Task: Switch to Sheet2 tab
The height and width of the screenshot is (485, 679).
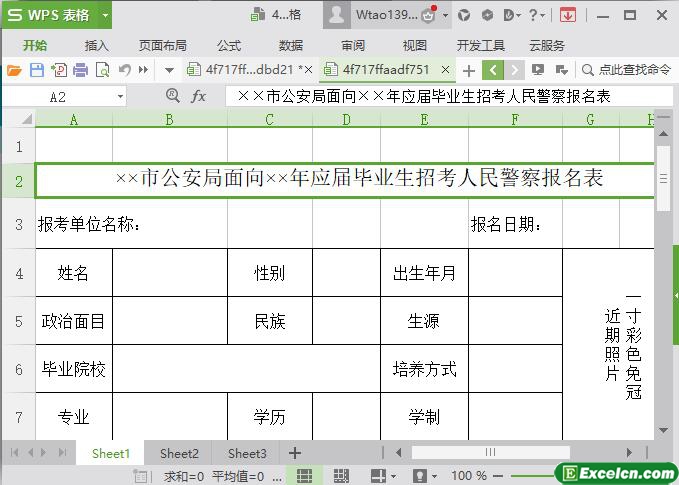Action: (179, 453)
